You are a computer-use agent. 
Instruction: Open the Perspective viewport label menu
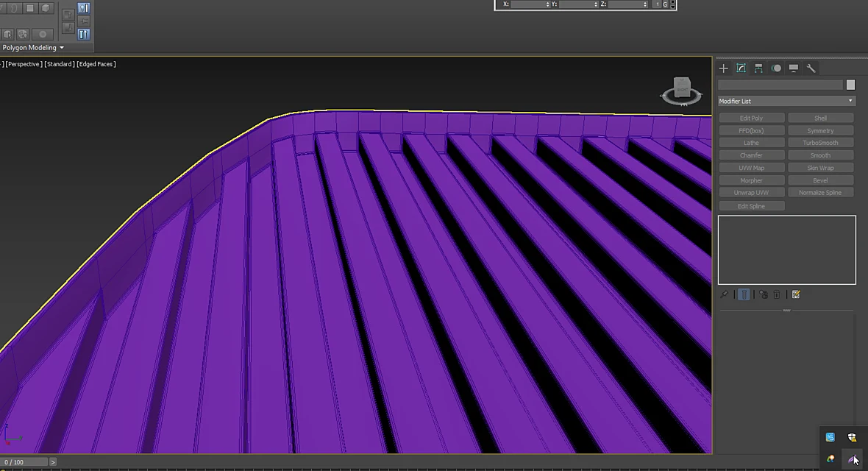click(x=24, y=64)
